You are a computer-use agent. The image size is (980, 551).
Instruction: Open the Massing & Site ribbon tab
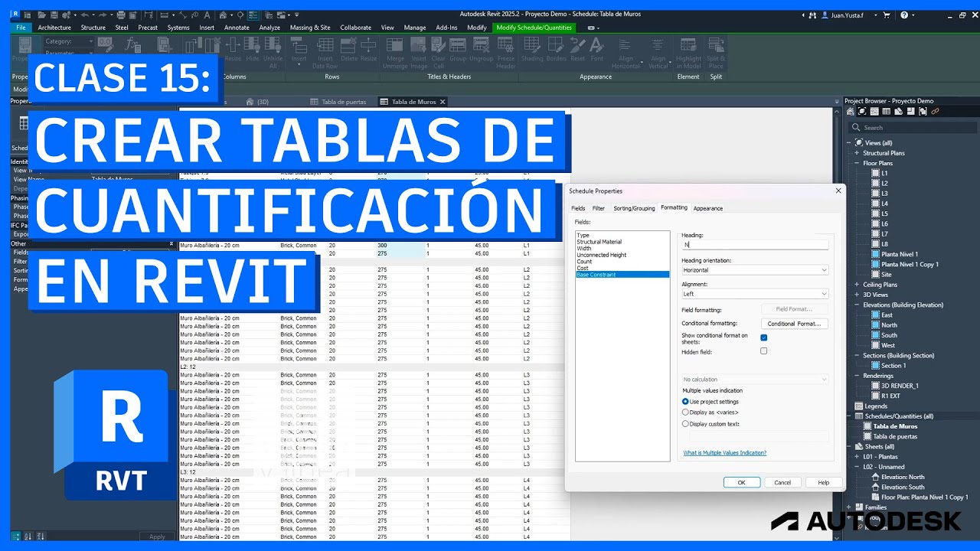310,28
